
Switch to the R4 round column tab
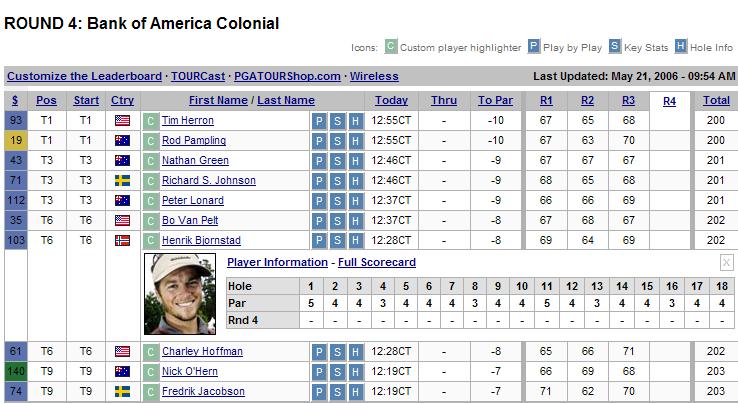click(x=669, y=101)
